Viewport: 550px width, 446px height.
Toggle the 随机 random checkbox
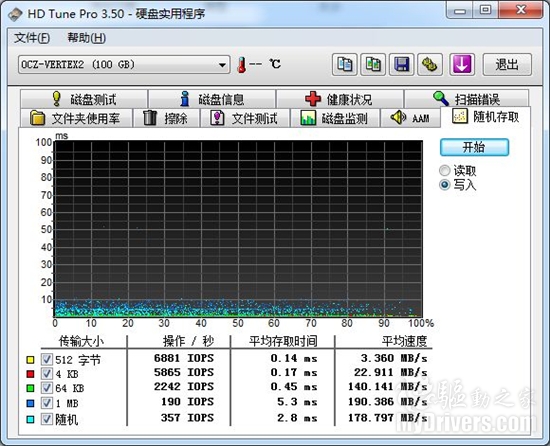coord(47,419)
